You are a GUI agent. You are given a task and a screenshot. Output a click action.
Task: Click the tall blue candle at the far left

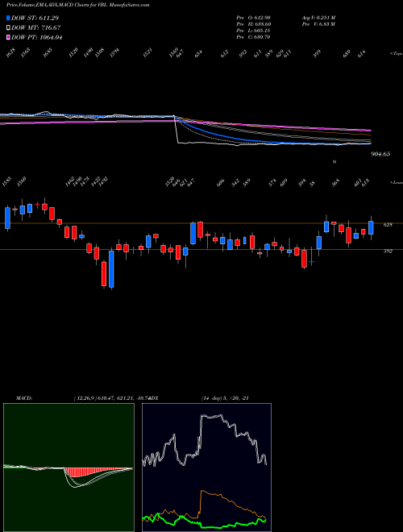pyautogui.click(x=7, y=218)
